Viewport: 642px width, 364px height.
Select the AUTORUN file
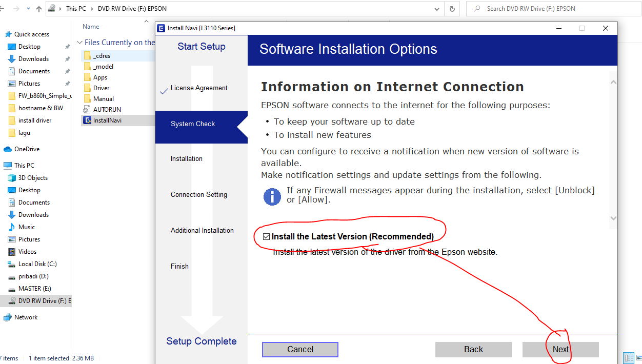point(107,110)
